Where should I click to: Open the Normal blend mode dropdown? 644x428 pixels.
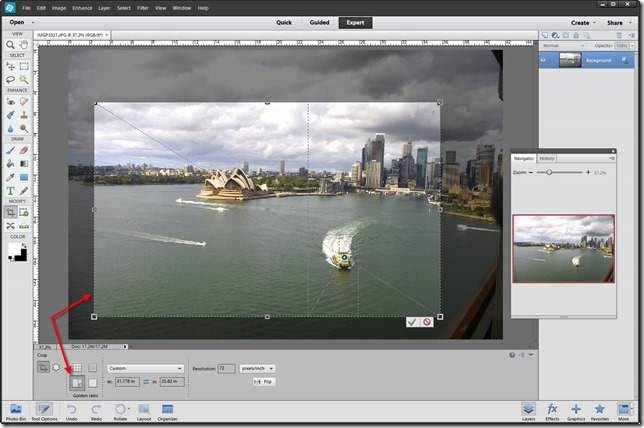click(563, 46)
